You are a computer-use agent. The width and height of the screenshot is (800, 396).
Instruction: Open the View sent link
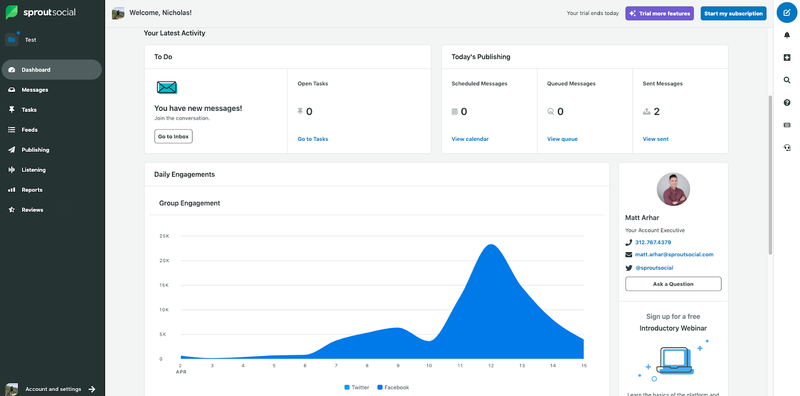(656, 139)
